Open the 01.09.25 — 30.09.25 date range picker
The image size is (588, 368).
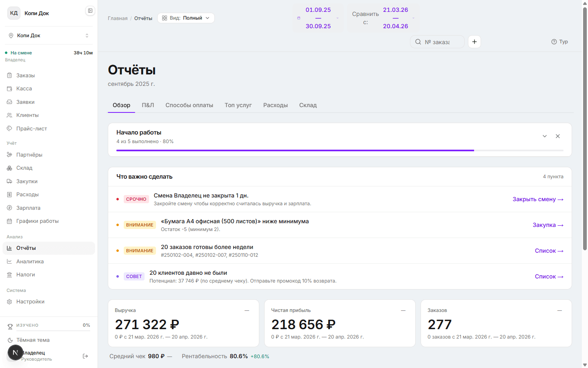pos(318,18)
